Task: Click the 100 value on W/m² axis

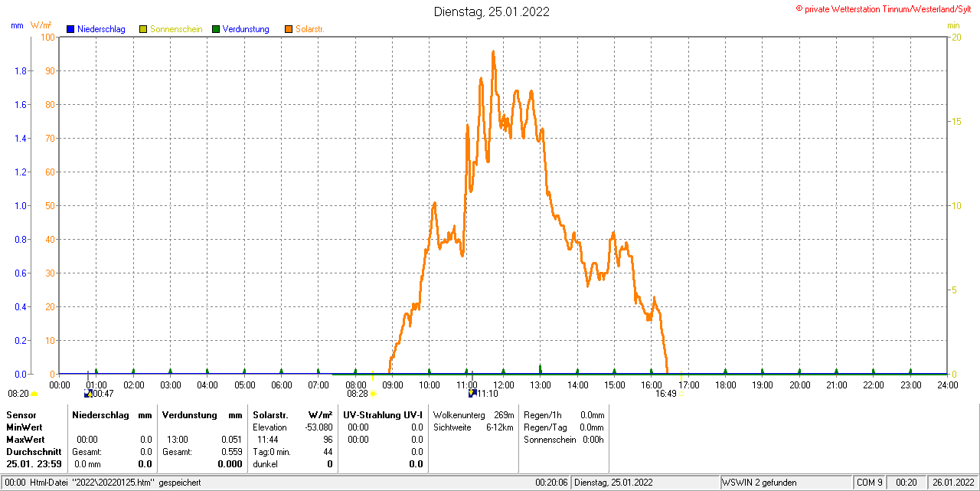Action: (x=47, y=37)
